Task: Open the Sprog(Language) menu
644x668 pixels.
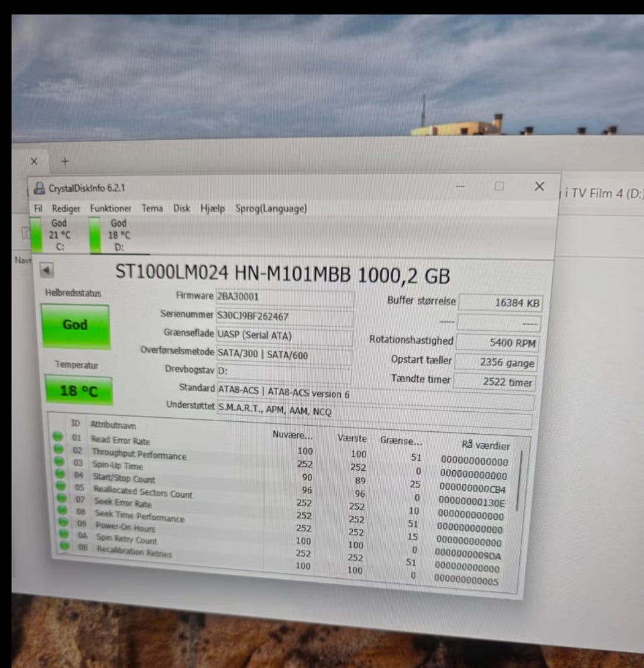Action: pyautogui.click(x=271, y=209)
